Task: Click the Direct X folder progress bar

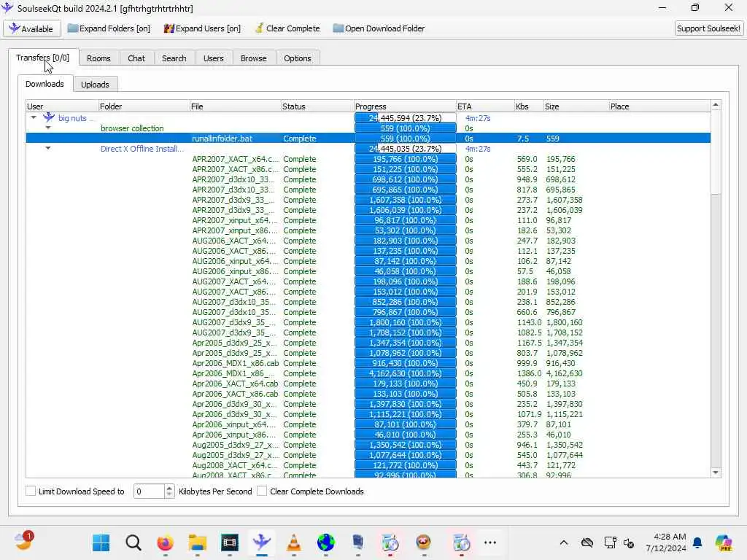Action: click(x=406, y=148)
